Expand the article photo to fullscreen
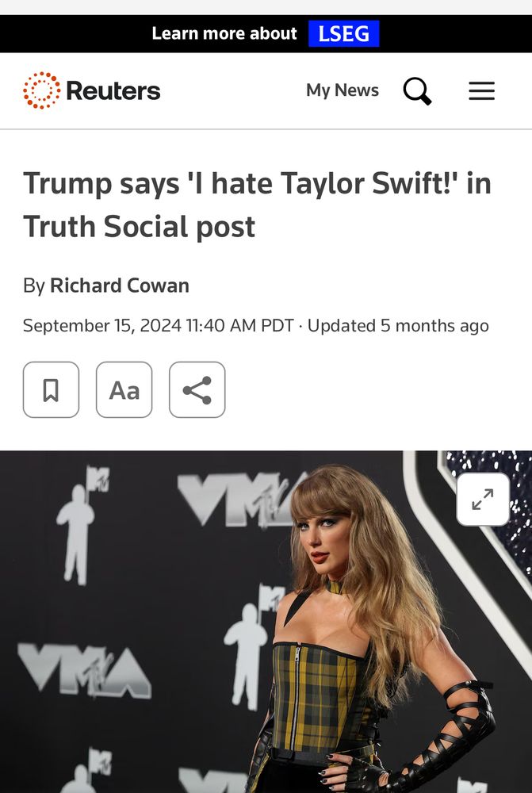 click(x=483, y=499)
